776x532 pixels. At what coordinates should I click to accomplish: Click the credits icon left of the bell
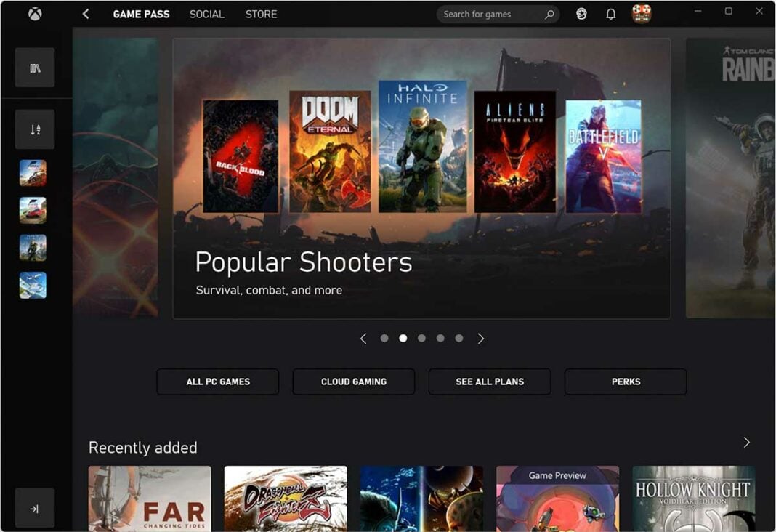pos(581,14)
